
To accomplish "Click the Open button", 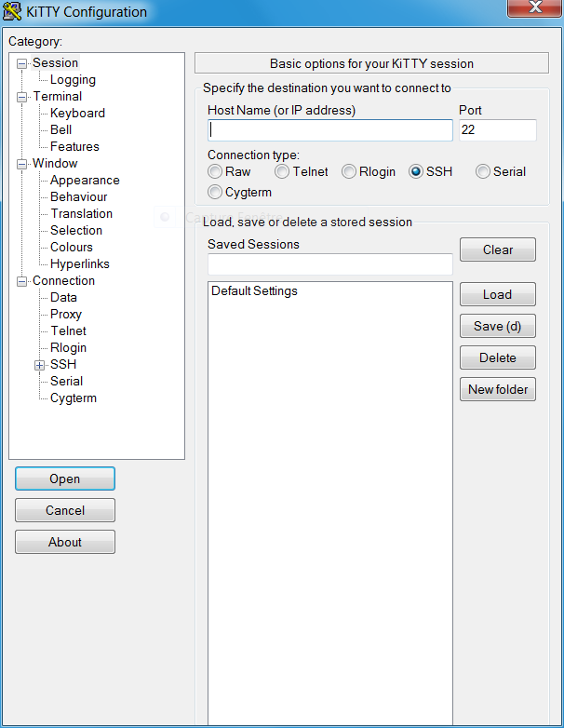I will pos(65,479).
